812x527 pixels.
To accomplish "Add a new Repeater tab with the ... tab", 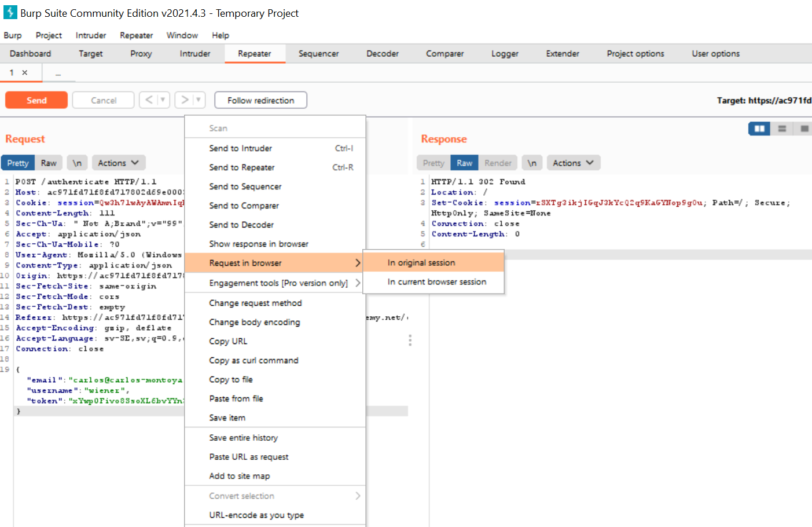I will coord(58,73).
